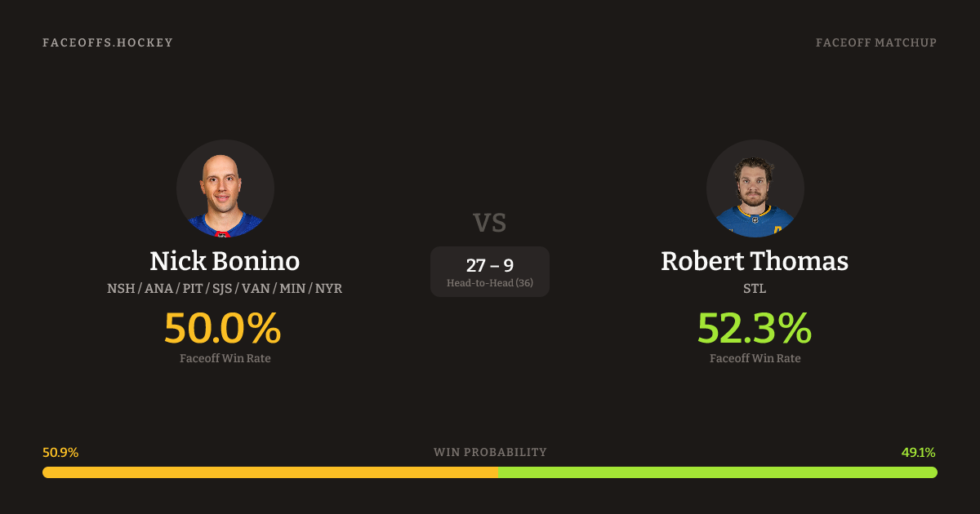The height and width of the screenshot is (514, 980).
Task: Click the FACEOFF MATCHUP header label
Action: (x=875, y=42)
